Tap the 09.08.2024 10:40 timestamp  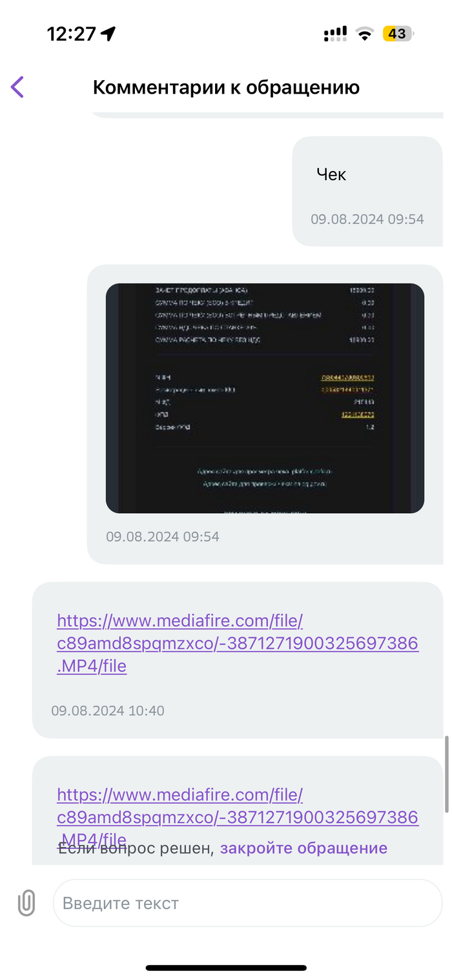click(x=108, y=711)
